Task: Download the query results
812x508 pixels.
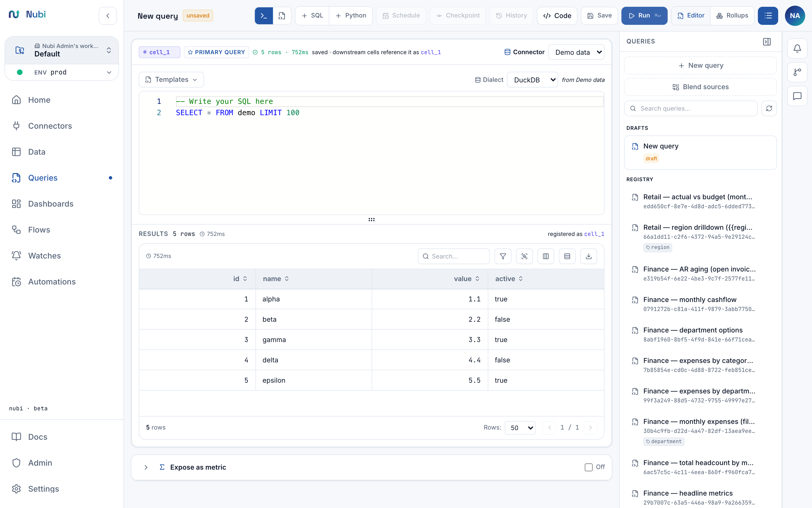Action: click(589, 256)
